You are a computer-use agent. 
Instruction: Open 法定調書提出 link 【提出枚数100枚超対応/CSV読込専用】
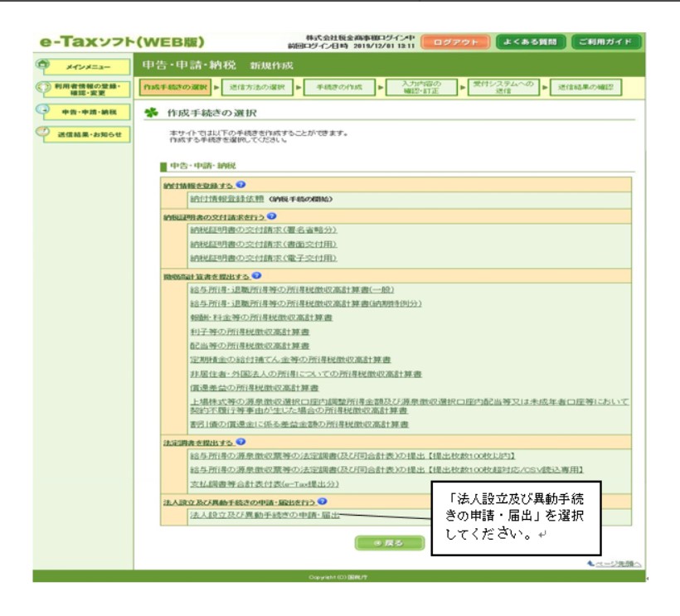(386, 469)
